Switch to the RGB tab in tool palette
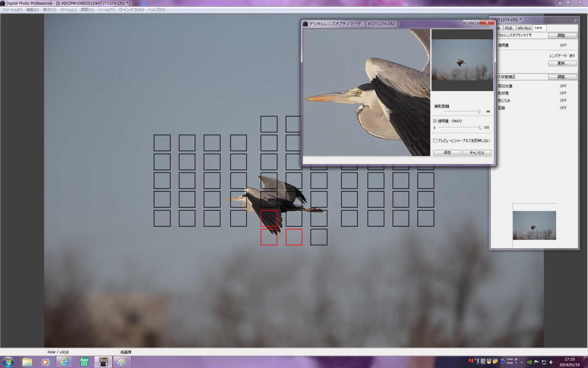This screenshot has width=588, height=368. [508, 28]
